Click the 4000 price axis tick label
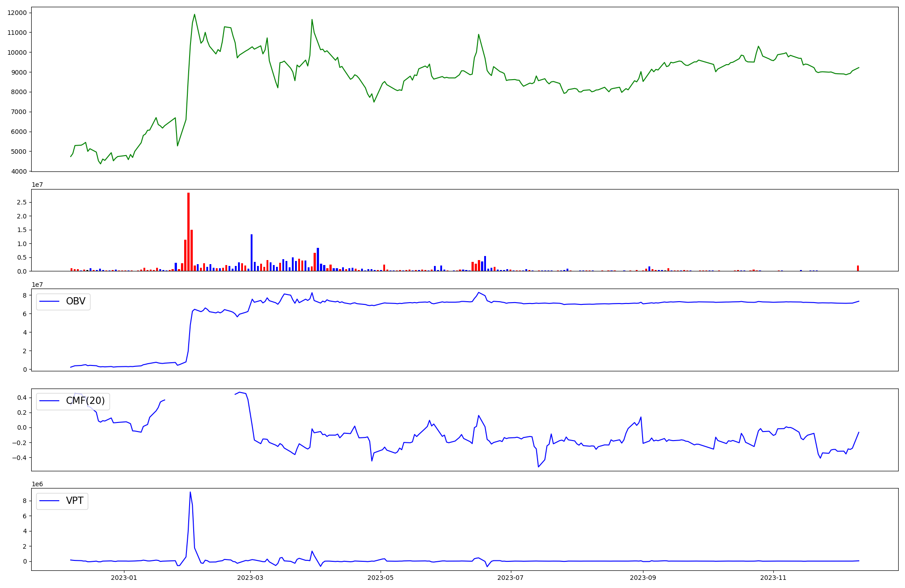 click(19, 171)
